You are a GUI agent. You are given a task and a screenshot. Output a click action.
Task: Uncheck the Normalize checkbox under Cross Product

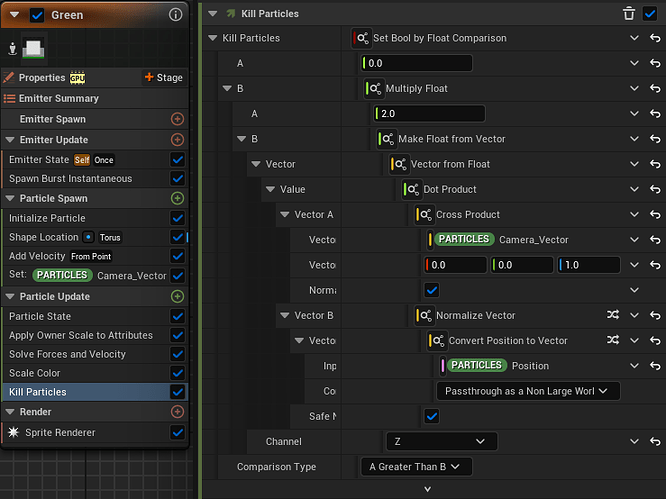pos(432,290)
